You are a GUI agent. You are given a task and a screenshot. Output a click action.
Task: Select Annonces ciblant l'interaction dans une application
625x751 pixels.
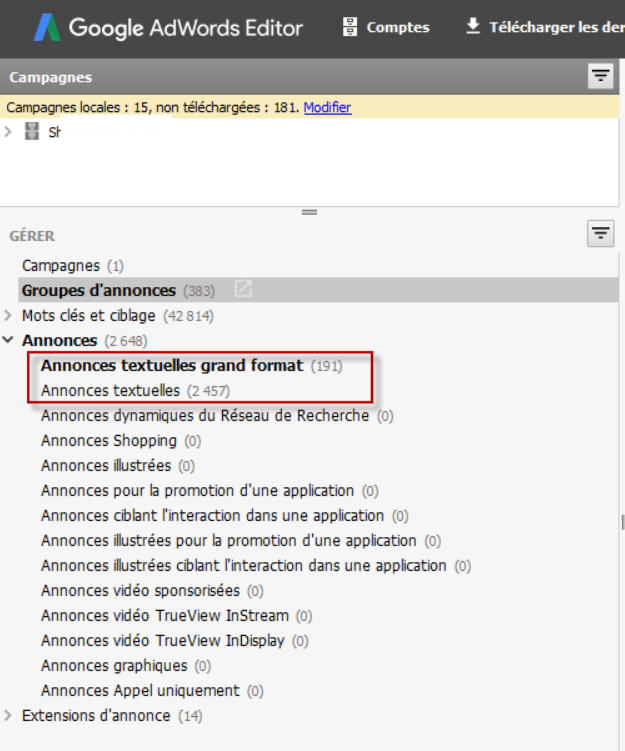point(225,516)
